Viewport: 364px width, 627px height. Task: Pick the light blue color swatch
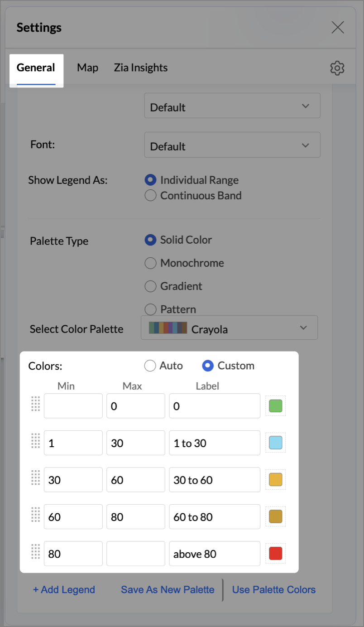pos(275,443)
